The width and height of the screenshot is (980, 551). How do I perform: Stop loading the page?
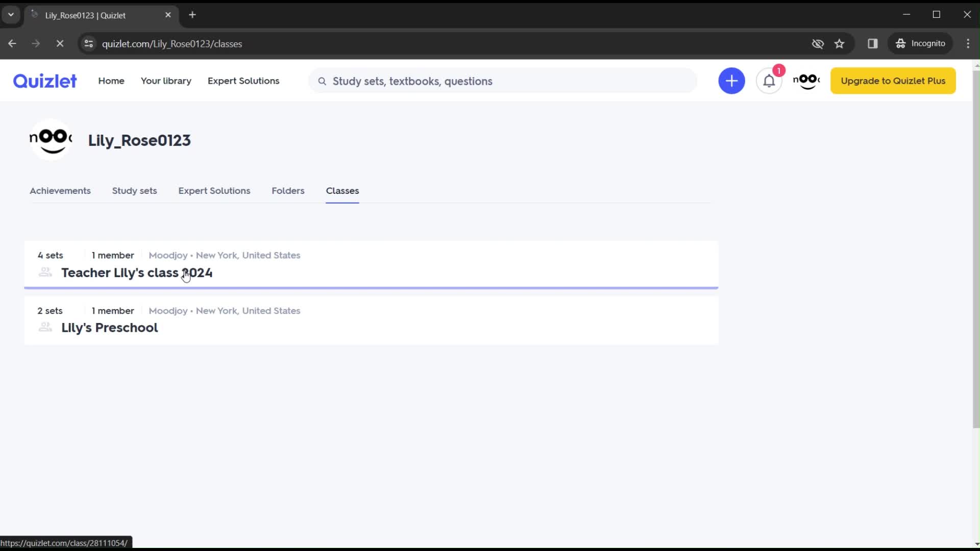tap(60, 43)
